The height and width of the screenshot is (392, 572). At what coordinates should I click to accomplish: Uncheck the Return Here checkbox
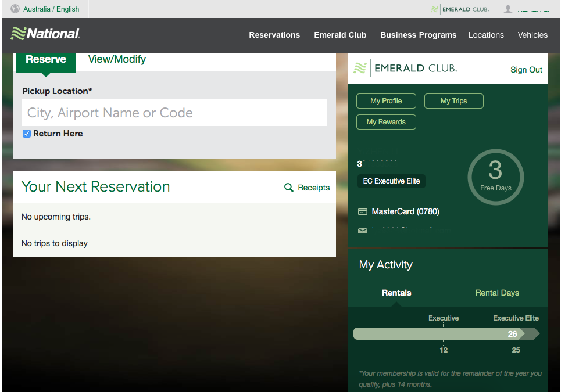click(27, 134)
